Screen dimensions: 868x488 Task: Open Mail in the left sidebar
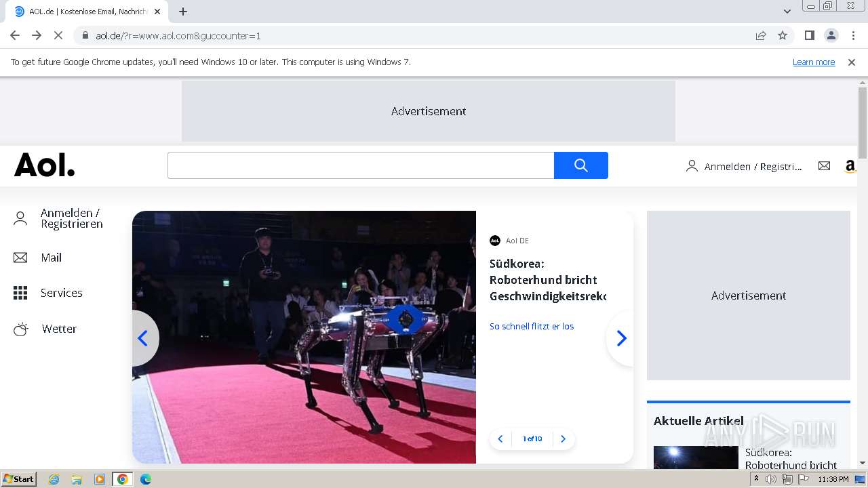(38, 258)
